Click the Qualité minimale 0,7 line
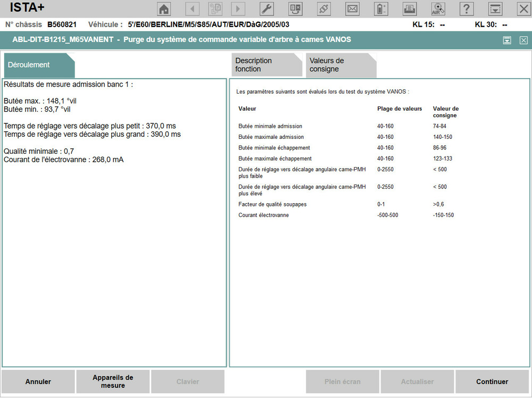Image resolution: width=532 pixels, height=399 pixels. (39, 151)
